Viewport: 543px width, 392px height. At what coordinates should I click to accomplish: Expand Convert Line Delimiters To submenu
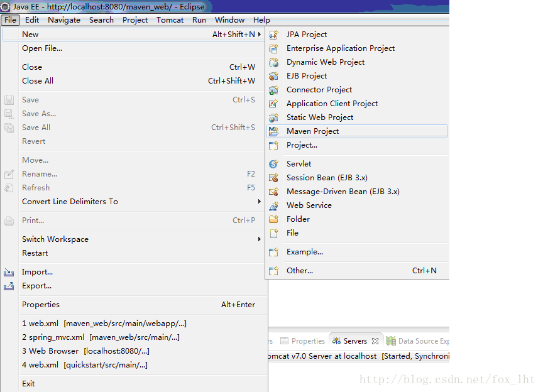click(x=259, y=202)
